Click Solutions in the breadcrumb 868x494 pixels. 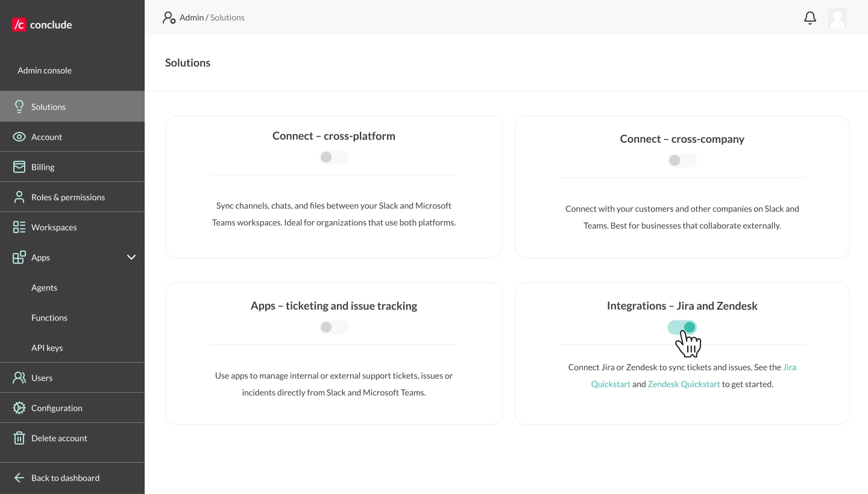pos(227,17)
